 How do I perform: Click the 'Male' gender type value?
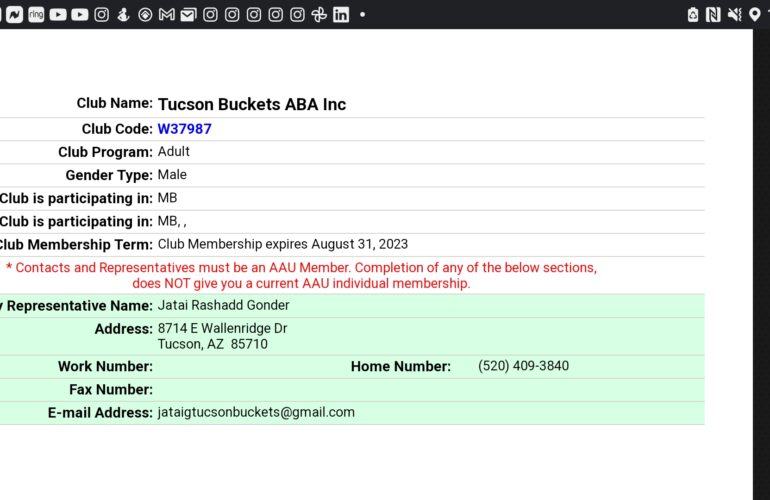coord(172,174)
